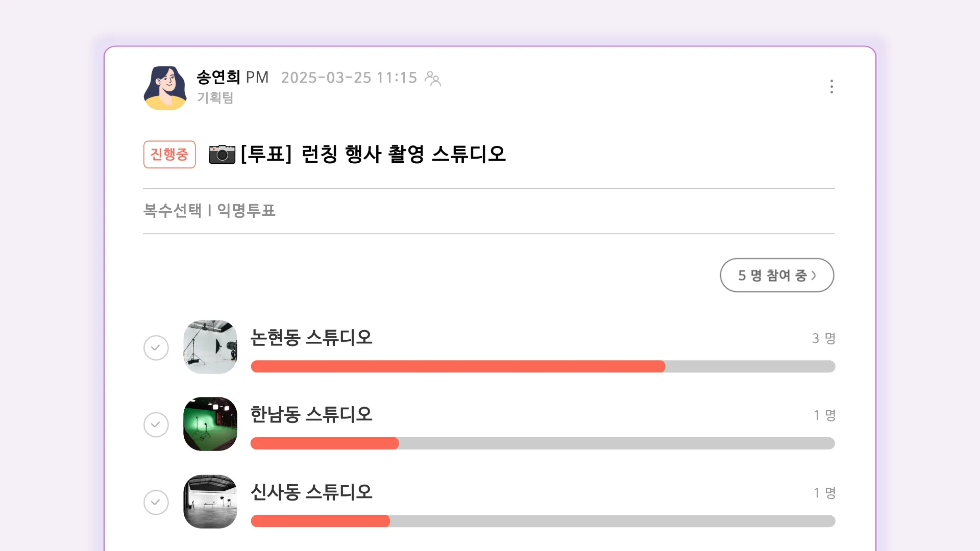Click the 논현동 스튜디오 option thumbnail
The width and height of the screenshot is (980, 551).
(210, 347)
